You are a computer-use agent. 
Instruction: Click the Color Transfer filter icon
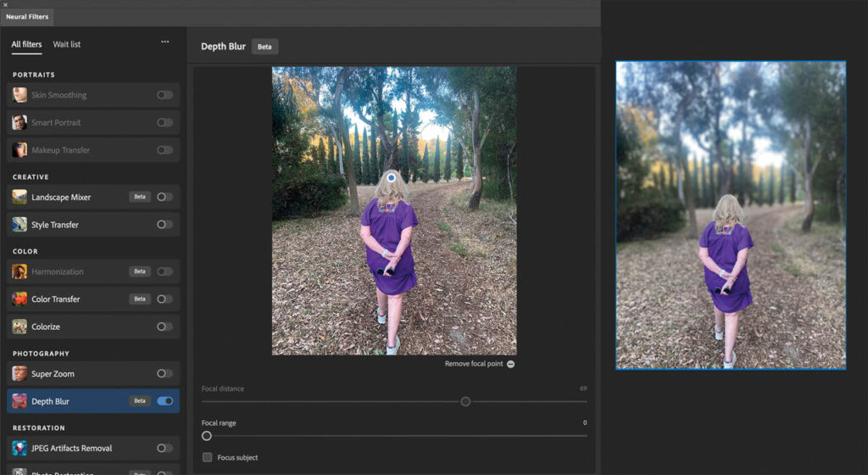19,299
